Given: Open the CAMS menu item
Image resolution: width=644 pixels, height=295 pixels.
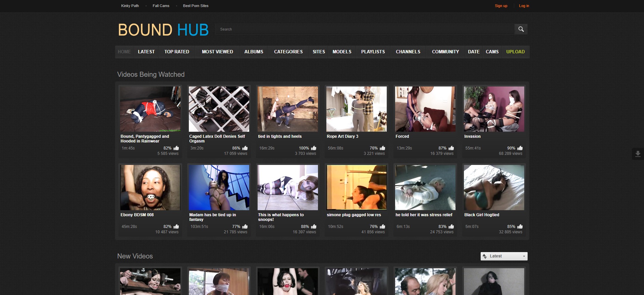Looking at the screenshot, I should click(x=492, y=52).
